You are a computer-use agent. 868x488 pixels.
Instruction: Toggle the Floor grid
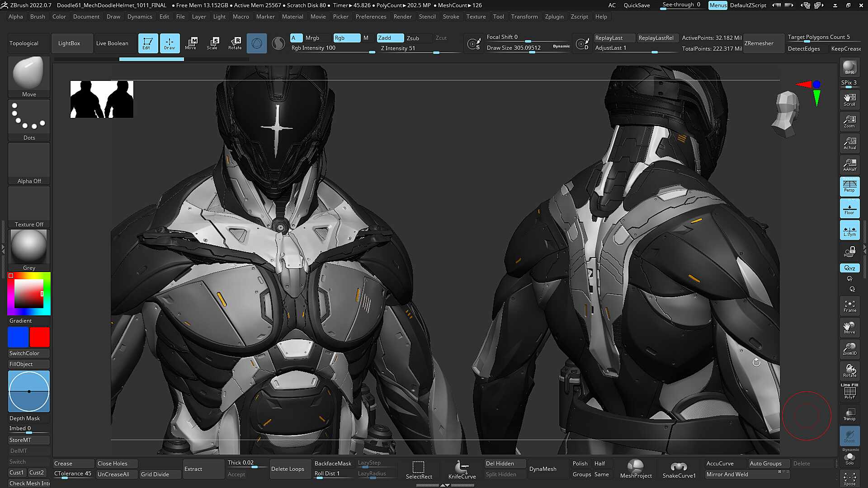pyautogui.click(x=849, y=208)
